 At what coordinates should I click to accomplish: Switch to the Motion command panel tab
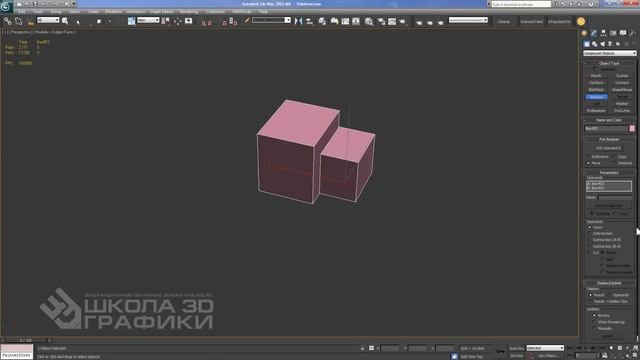613,33
